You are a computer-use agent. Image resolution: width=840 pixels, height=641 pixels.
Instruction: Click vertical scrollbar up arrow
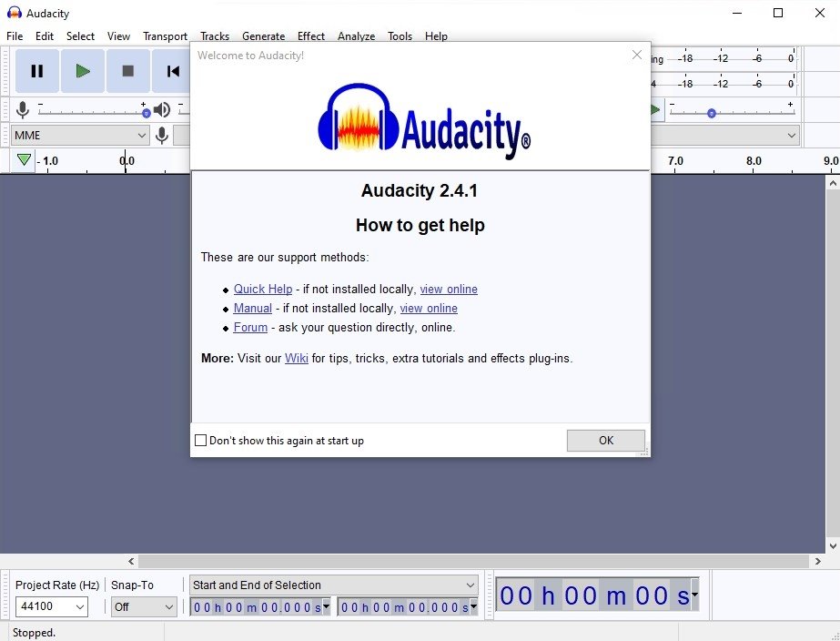pos(833,184)
